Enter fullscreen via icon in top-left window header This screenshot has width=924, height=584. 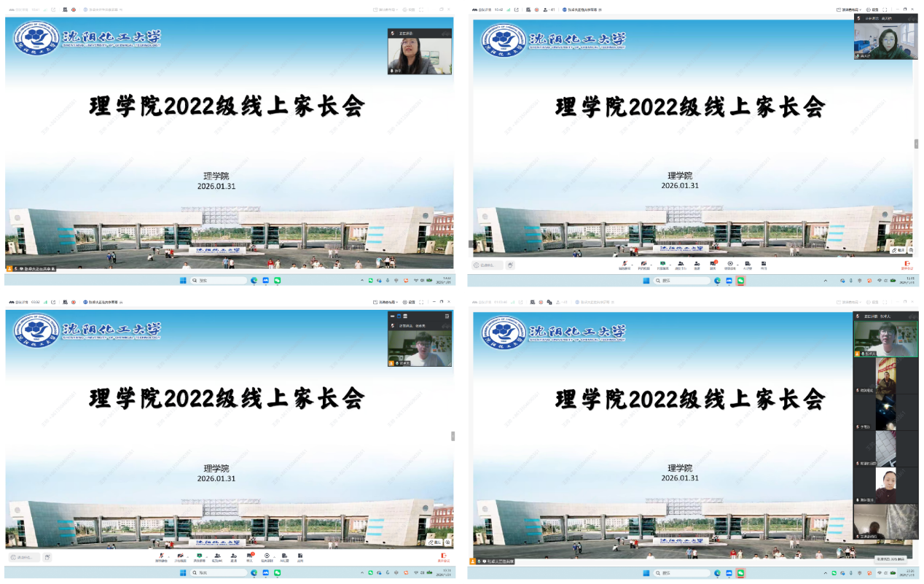click(x=422, y=9)
